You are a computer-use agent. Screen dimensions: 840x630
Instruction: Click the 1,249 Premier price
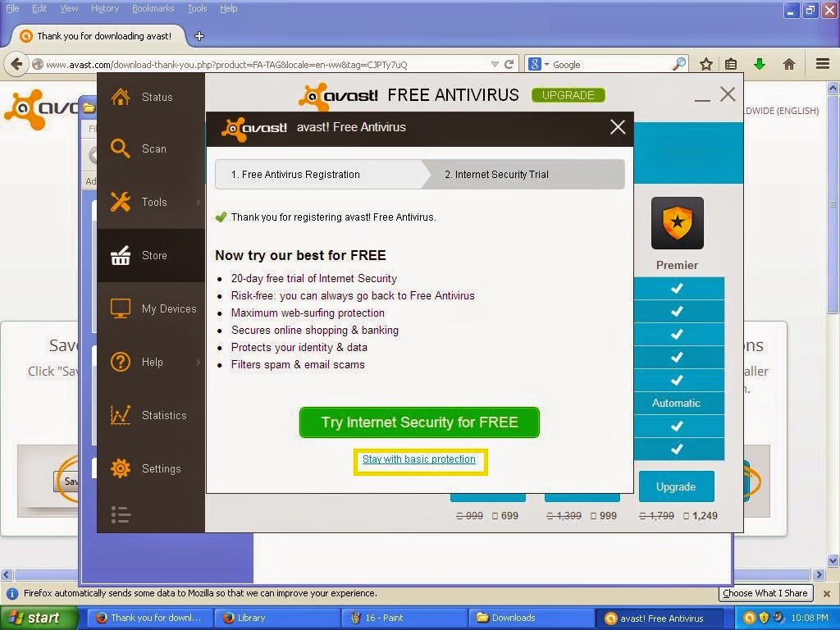705,516
